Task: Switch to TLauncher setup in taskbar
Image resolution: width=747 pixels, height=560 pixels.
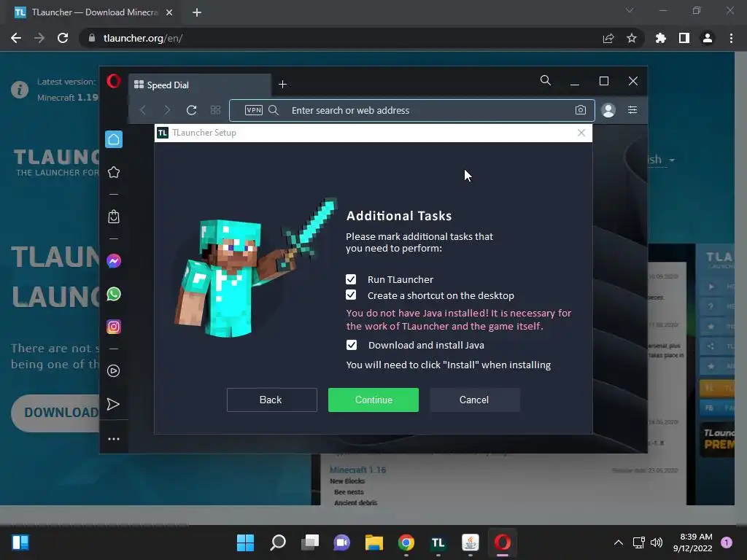Action: tap(438, 542)
